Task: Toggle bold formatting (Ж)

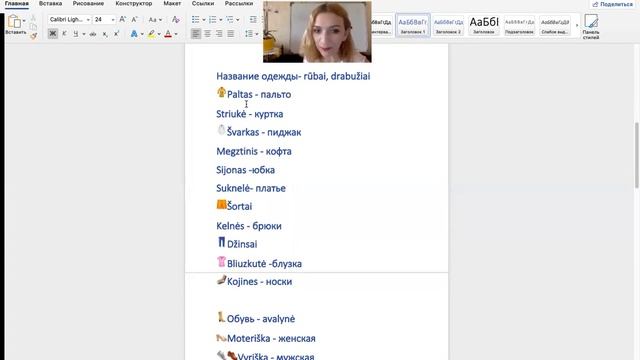Action: point(53,34)
